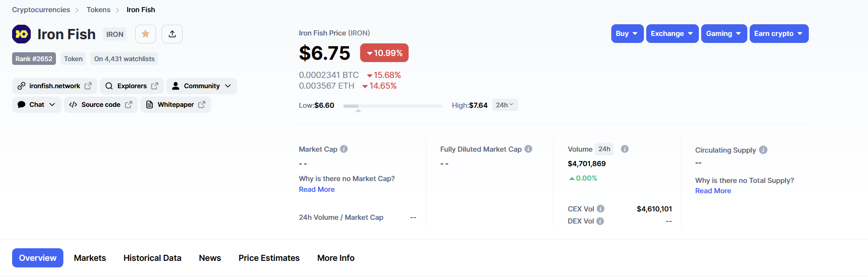Click the share upload icon

click(172, 34)
